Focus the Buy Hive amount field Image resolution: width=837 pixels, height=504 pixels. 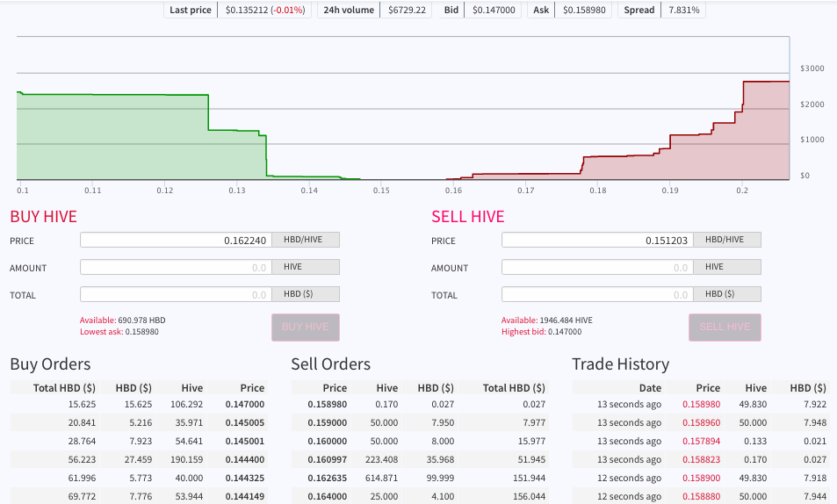[177, 267]
